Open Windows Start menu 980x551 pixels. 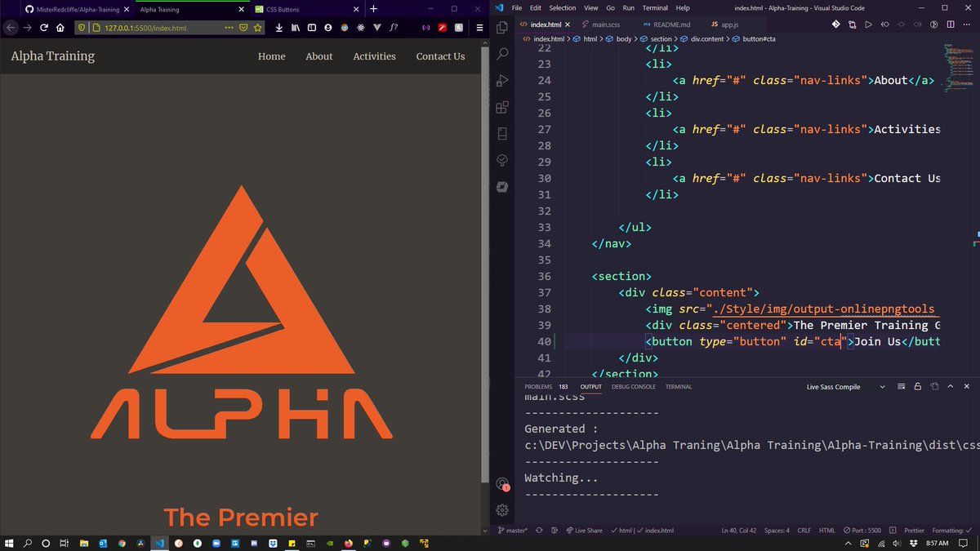tap(10, 543)
